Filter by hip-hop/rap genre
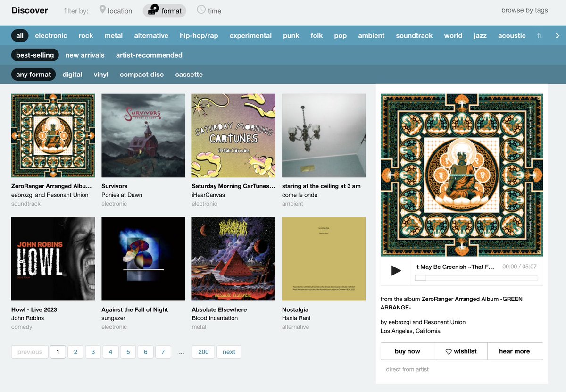566x392 pixels. (199, 35)
